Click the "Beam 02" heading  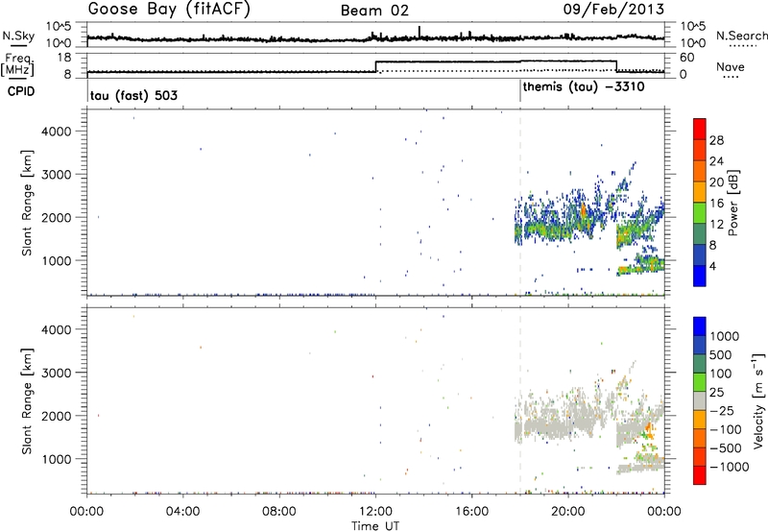[x=374, y=11]
